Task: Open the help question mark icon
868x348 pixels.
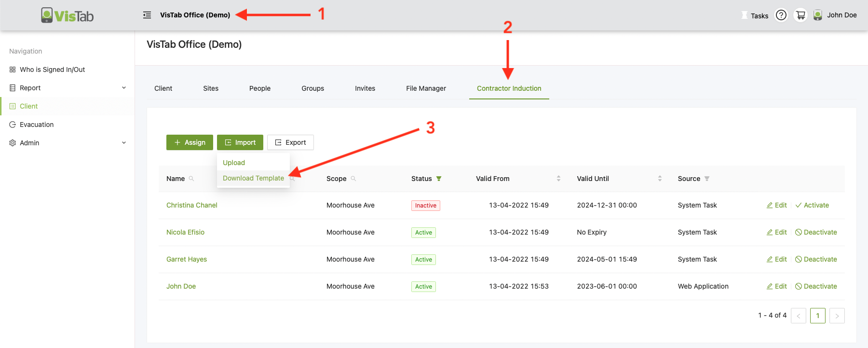Action: point(781,15)
